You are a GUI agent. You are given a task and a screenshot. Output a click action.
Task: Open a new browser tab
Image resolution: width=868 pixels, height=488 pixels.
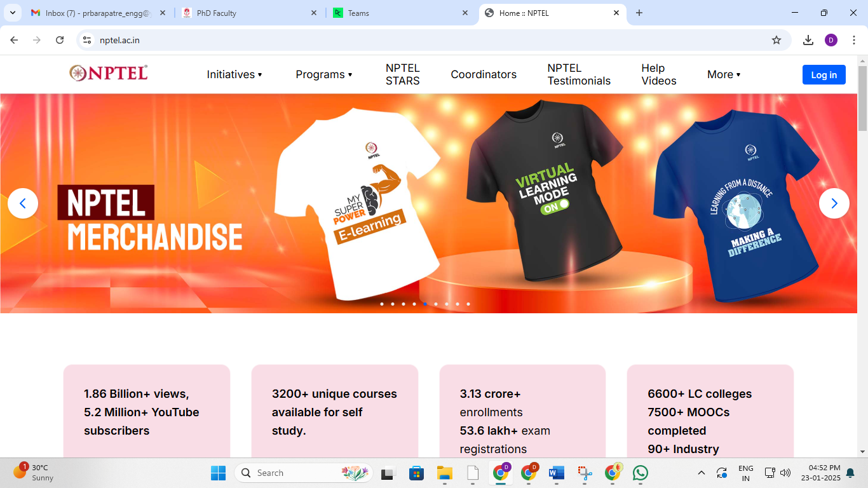point(639,13)
